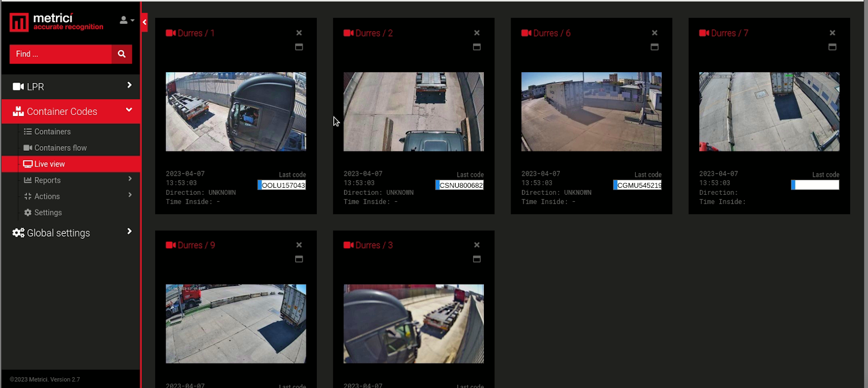This screenshot has width=868, height=388.
Task: Open the Containers list
Action: (x=52, y=131)
